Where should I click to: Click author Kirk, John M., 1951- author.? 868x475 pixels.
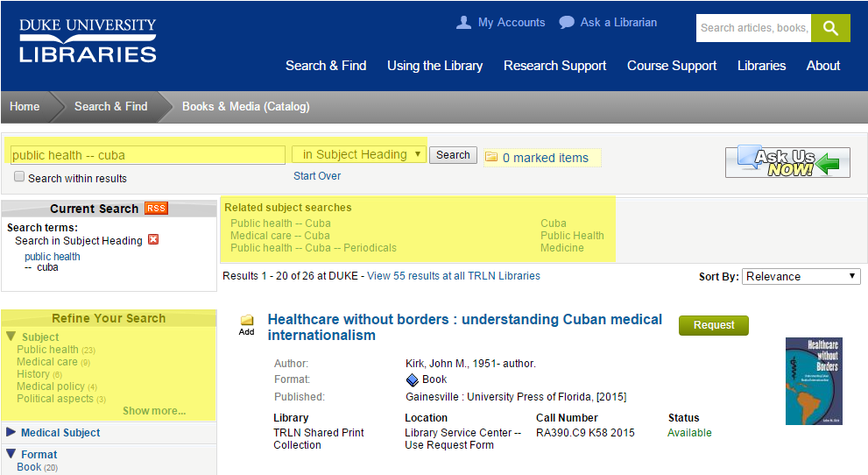pos(470,364)
